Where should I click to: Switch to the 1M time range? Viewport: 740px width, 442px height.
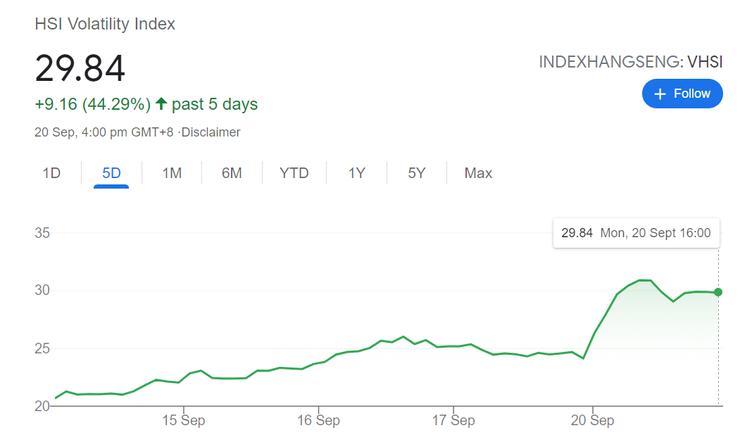171,173
